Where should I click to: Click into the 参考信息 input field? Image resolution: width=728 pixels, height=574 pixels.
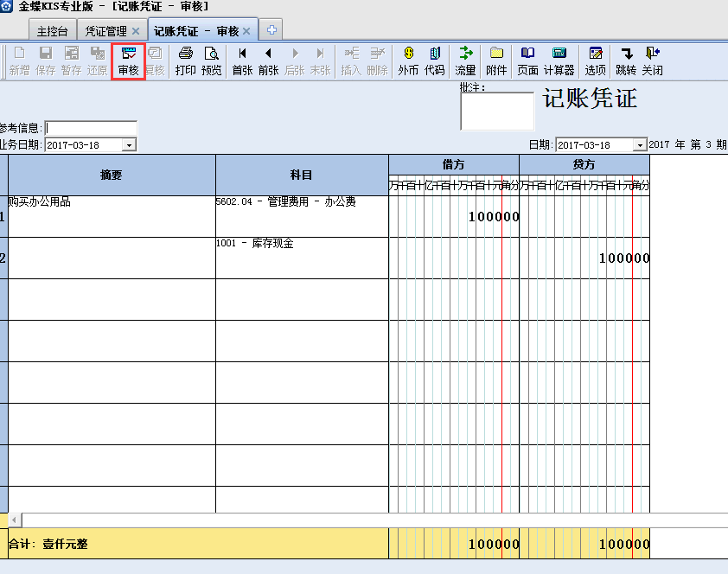click(91, 128)
